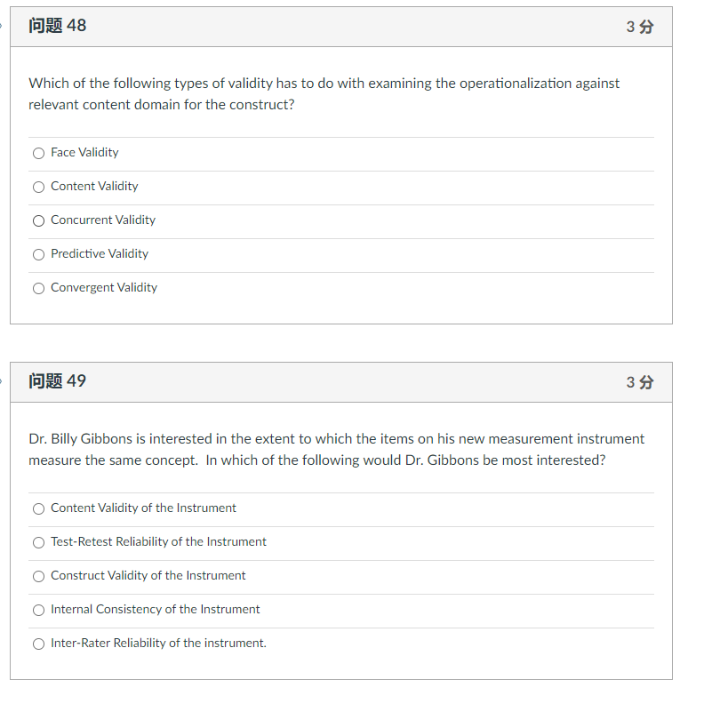The width and height of the screenshot is (728, 704).
Task: Click the question 48 prompt text
Action: (323, 93)
